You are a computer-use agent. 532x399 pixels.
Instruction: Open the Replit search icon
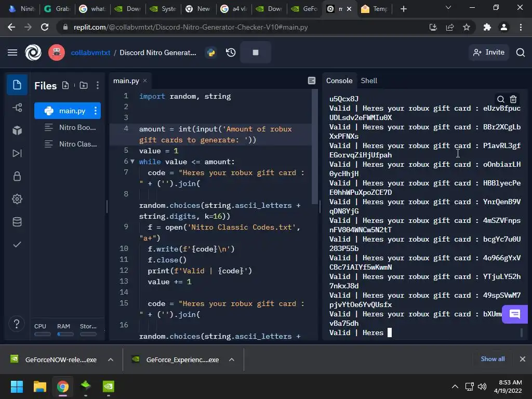pos(521,52)
